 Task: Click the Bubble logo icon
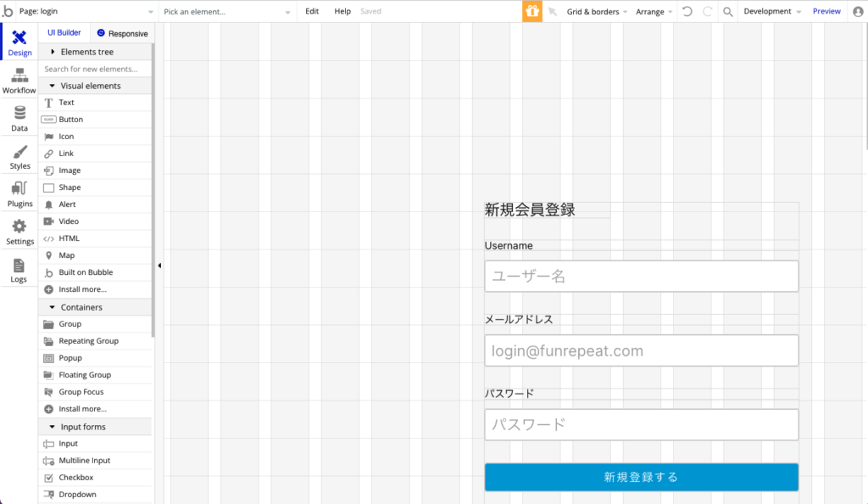8,11
